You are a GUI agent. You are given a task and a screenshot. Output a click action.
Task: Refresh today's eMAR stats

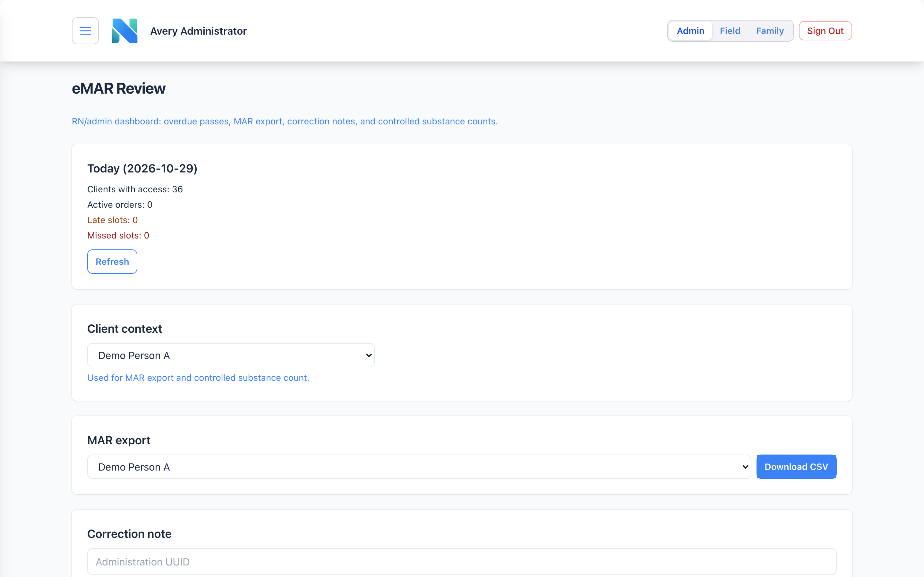[x=112, y=261]
